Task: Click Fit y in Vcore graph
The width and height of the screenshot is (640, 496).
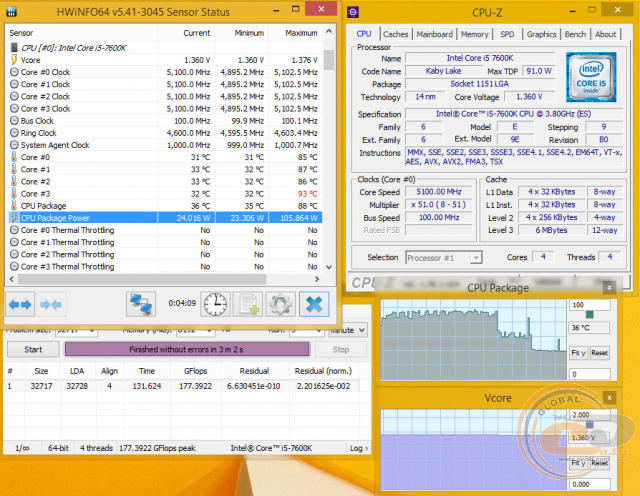Action: (x=578, y=463)
